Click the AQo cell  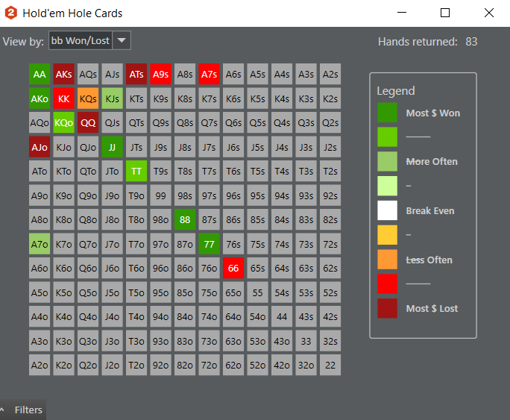tap(40, 123)
